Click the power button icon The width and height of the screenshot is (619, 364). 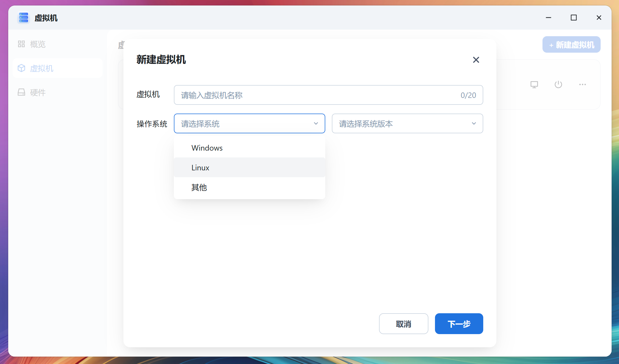pos(558,84)
